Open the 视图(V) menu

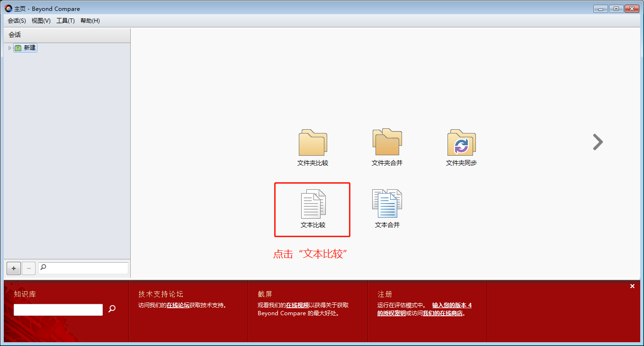pyautogui.click(x=41, y=21)
